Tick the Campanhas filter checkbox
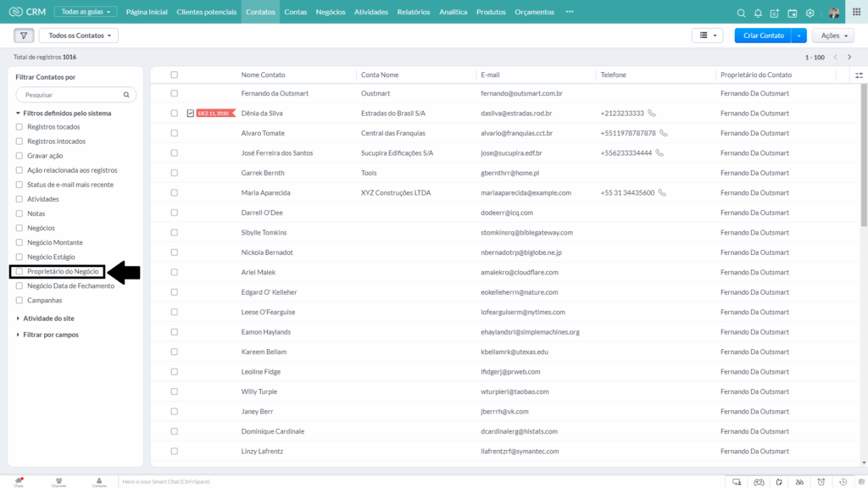868x488 pixels. pos(19,300)
